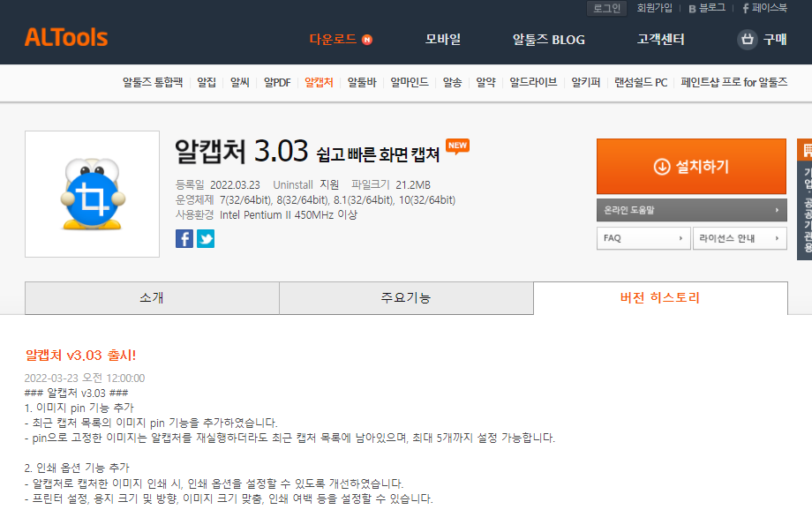
Task: Select 알약 in product bar
Action: point(485,82)
